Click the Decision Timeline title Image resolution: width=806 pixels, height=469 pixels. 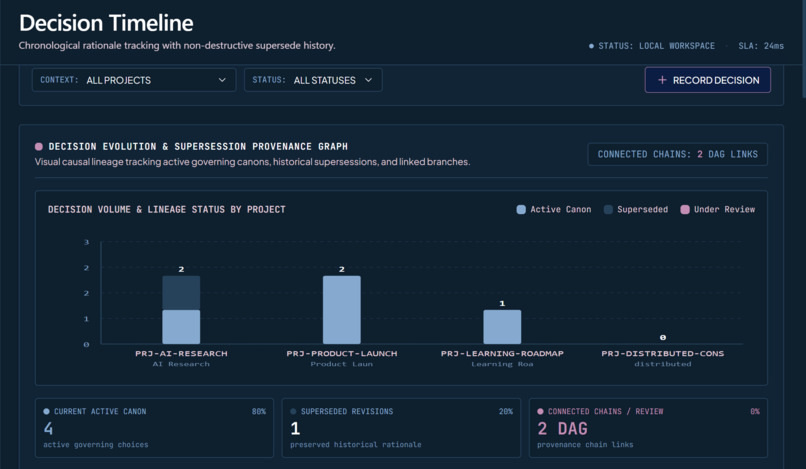coord(106,23)
